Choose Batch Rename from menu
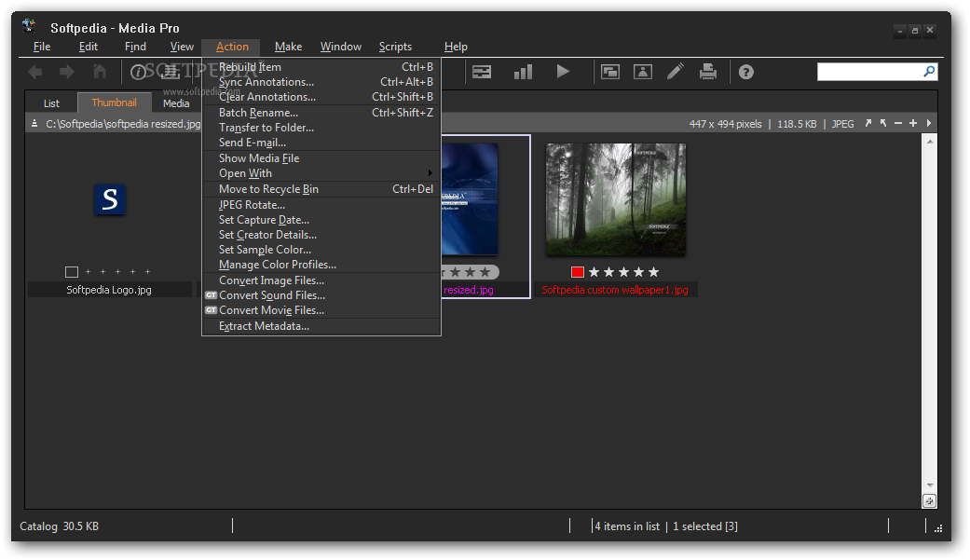 pos(321,113)
